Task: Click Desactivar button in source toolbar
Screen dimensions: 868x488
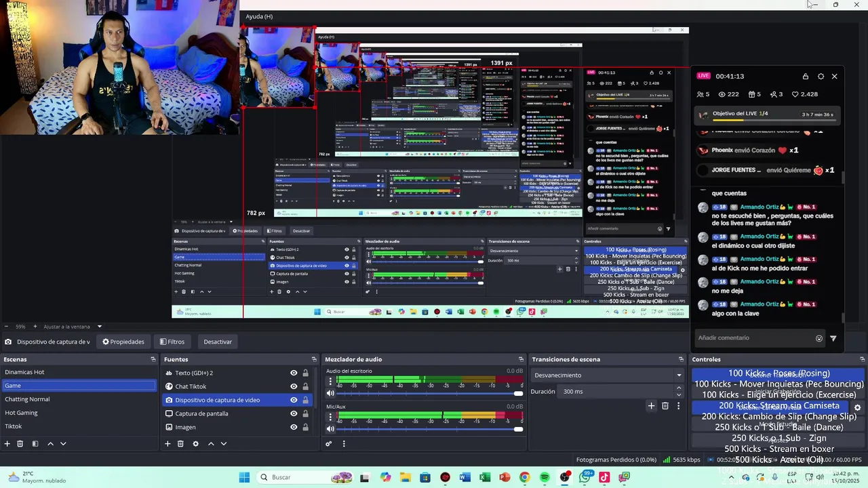Action: [x=218, y=342]
